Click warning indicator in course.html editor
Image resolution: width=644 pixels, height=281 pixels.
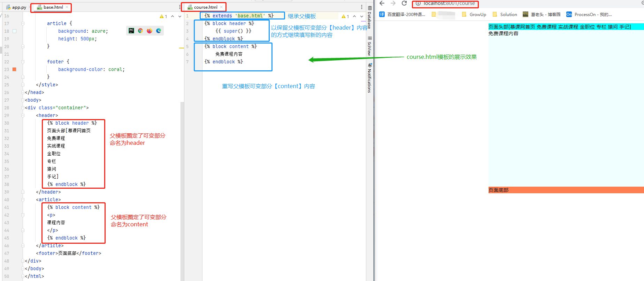click(x=345, y=16)
